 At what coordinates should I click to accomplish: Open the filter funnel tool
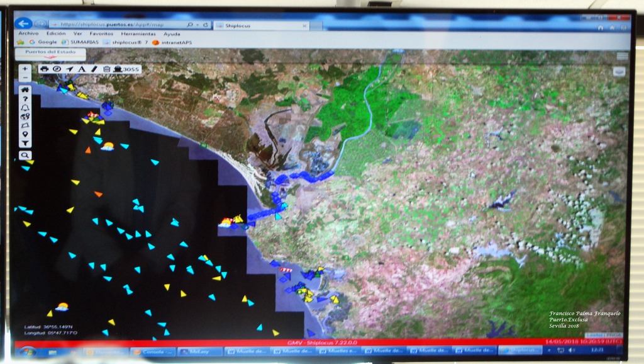click(x=25, y=144)
